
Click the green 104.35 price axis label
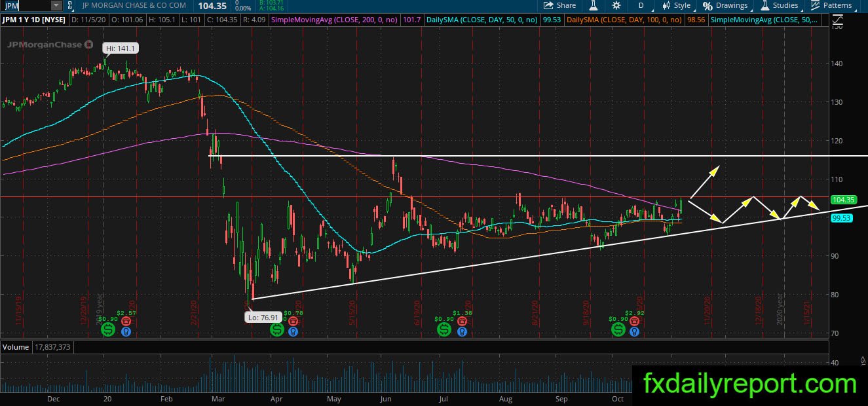pos(842,200)
